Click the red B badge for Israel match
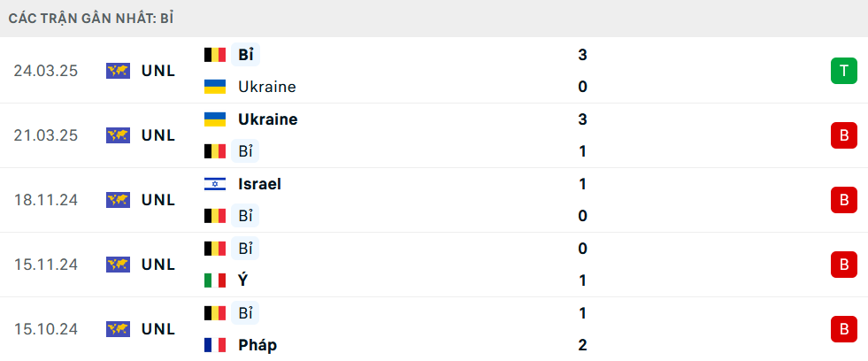This screenshot has height=361, width=868. tap(843, 200)
